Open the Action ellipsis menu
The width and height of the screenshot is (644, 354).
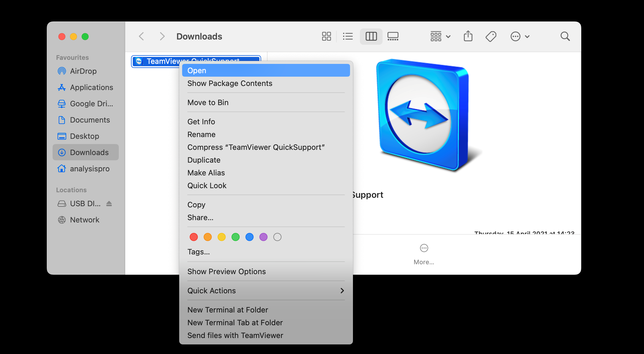pos(520,36)
